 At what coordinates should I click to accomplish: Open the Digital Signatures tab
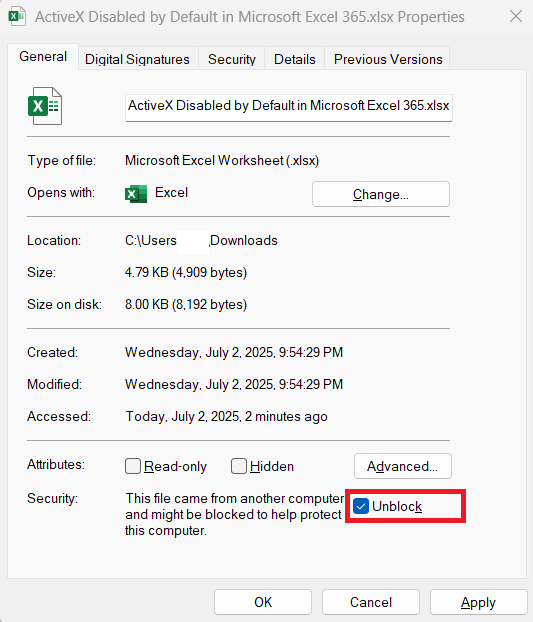click(137, 59)
